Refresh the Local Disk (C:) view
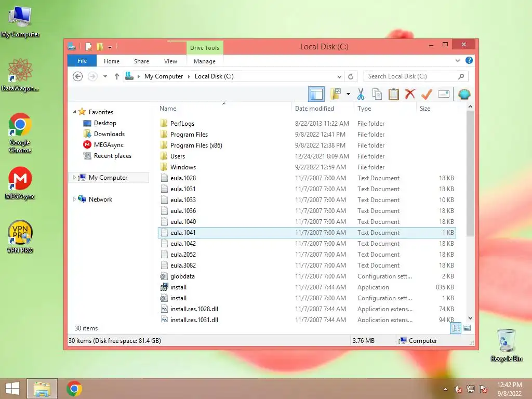Screen dimensions: 532x399 [351, 76]
